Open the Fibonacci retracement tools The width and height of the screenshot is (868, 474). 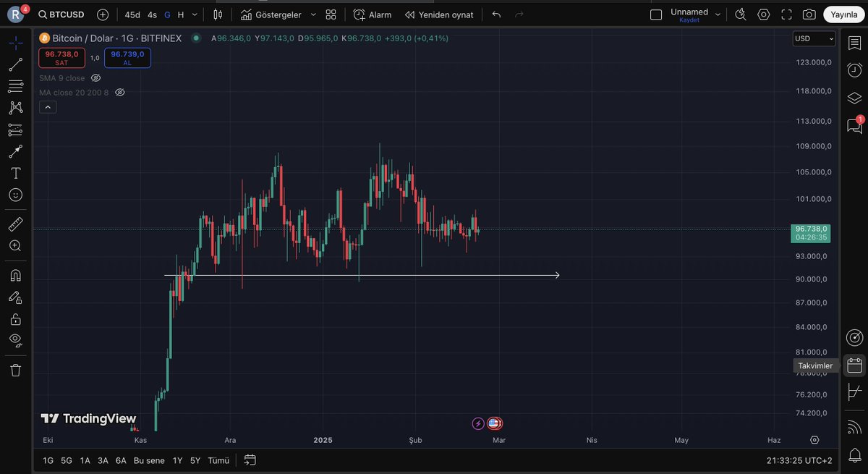pos(15,86)
